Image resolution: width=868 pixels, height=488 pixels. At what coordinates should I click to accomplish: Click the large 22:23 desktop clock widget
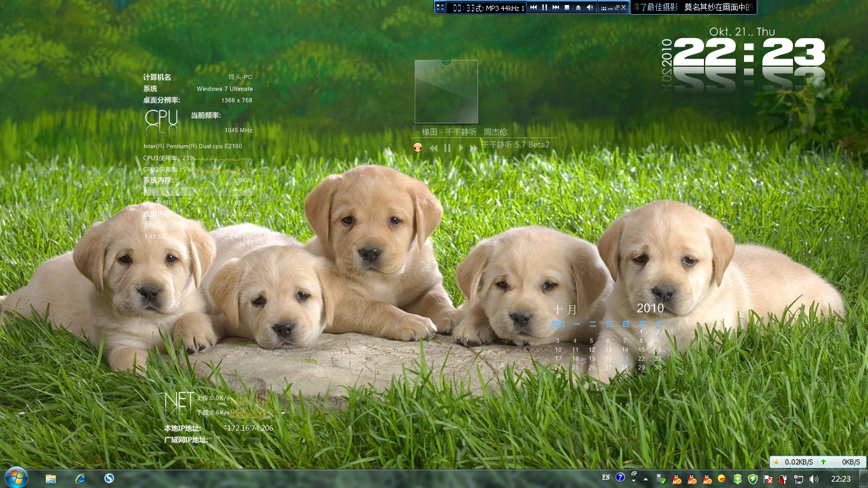[x=749, y=52]
